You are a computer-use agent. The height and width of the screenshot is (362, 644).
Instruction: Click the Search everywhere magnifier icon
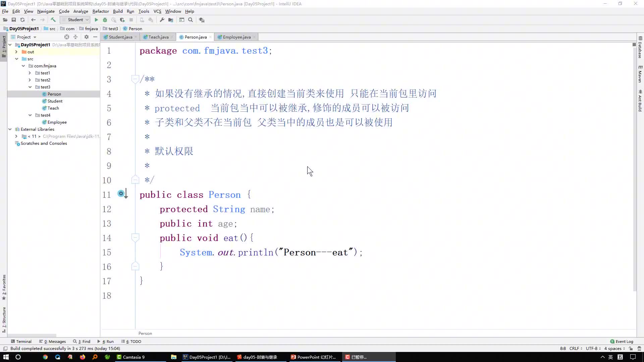(x=191, y=20)
